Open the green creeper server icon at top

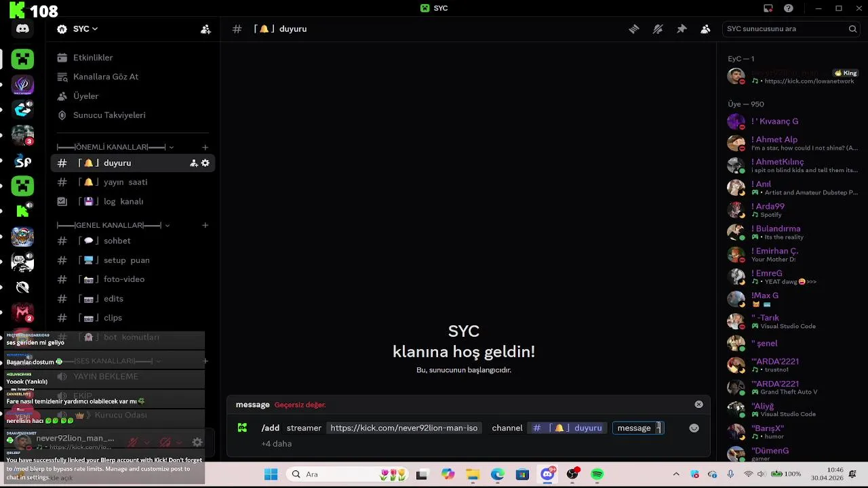tap(22, 60)
